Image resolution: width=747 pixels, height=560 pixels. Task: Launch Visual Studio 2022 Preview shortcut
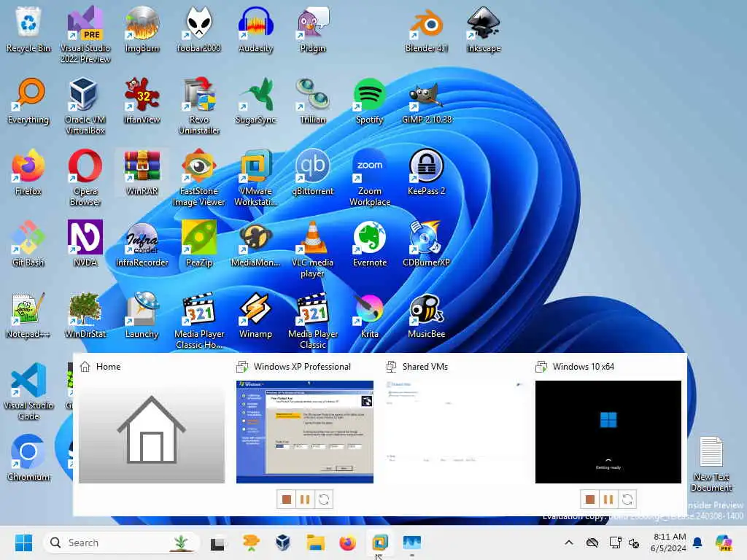click(85, 34)
